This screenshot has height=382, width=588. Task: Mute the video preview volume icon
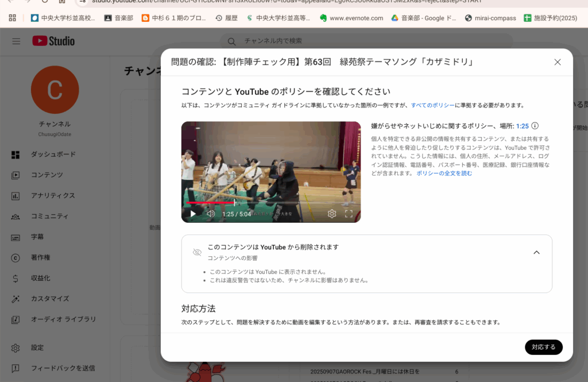pyautogui.click(x=211, y=214)
